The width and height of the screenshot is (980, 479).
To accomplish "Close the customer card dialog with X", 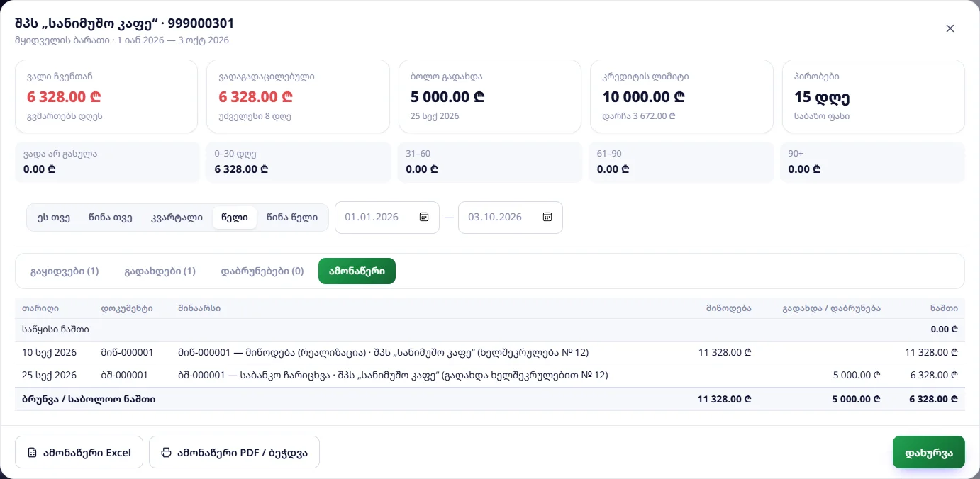I will pyautogui.click(x=950, y=28).
